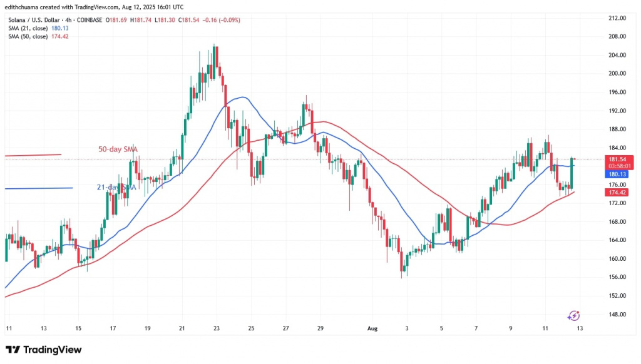This screenshot has width=641, height=364.
Task: Click the 148.00 label on price axis
Action: 618,315
